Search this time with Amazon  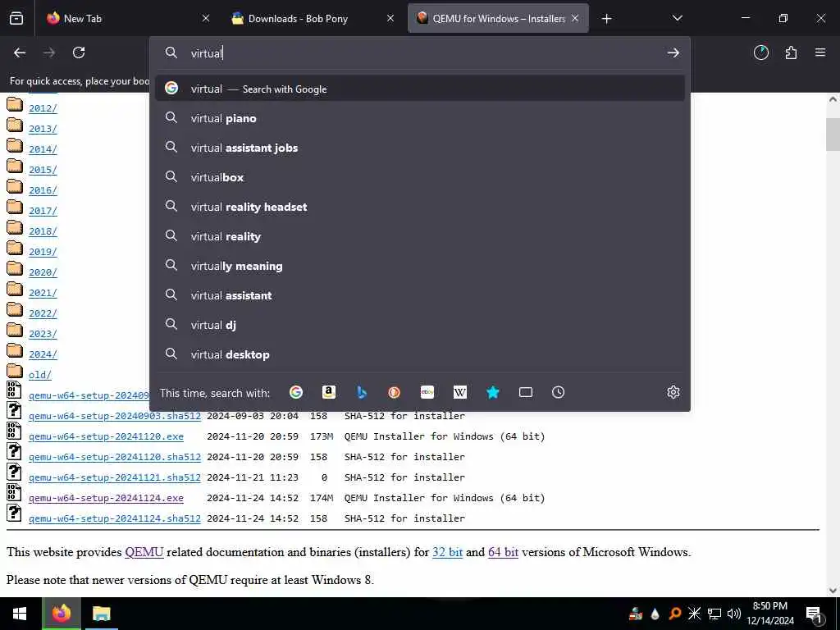(x=329, y=392)
